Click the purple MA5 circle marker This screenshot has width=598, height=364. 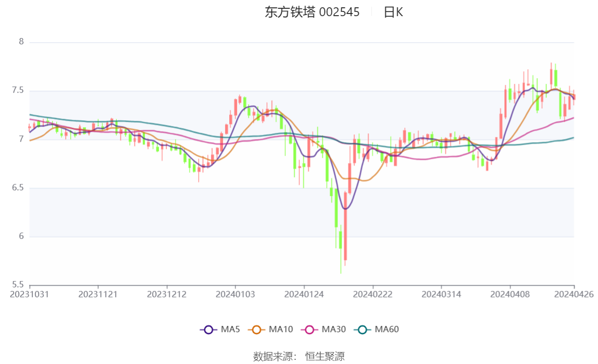pos(208,330)
